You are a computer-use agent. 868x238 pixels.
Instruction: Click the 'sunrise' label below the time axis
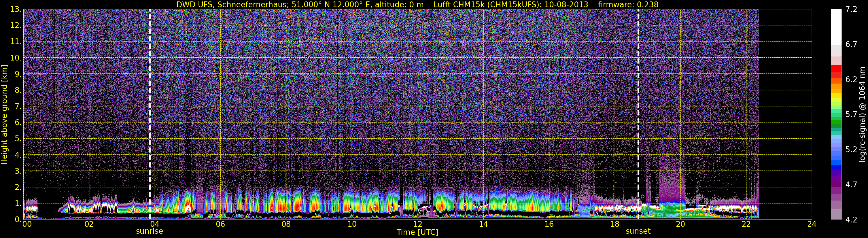(x=149, y=231)
